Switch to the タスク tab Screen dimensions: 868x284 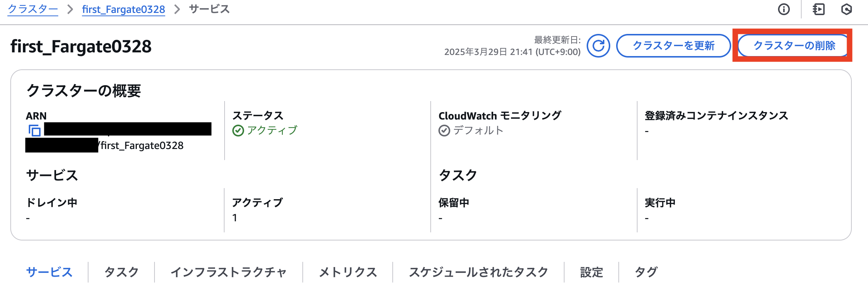pyautogui.click(x=121, y=272)
